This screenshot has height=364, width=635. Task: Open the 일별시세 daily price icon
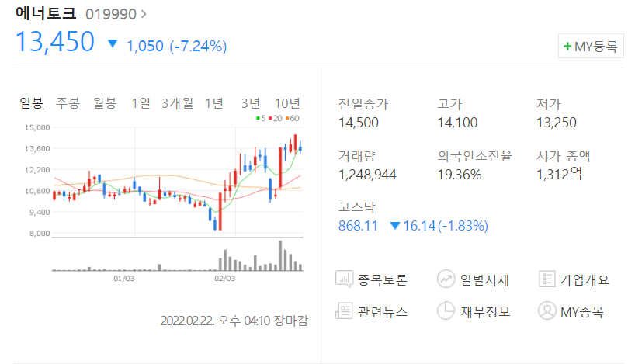coord(446,279)
